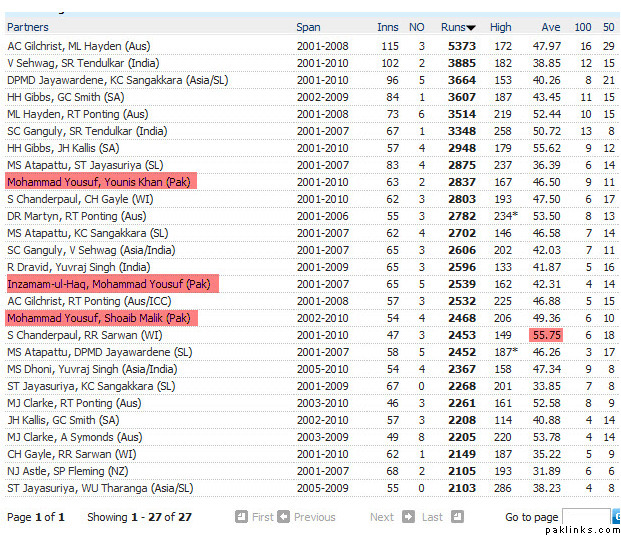
Task: Click the highlighted 55.75 average cell
Action: tap(545, 335)
